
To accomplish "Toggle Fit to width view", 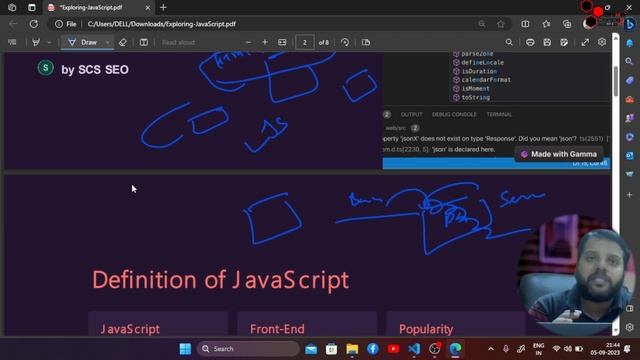I will pyautogui.click(x=282, y=42).
